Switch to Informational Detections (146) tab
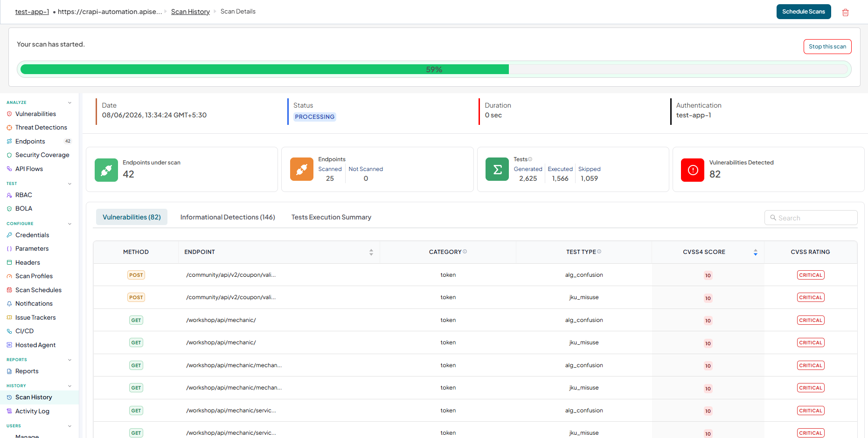 tap(228, 217)
